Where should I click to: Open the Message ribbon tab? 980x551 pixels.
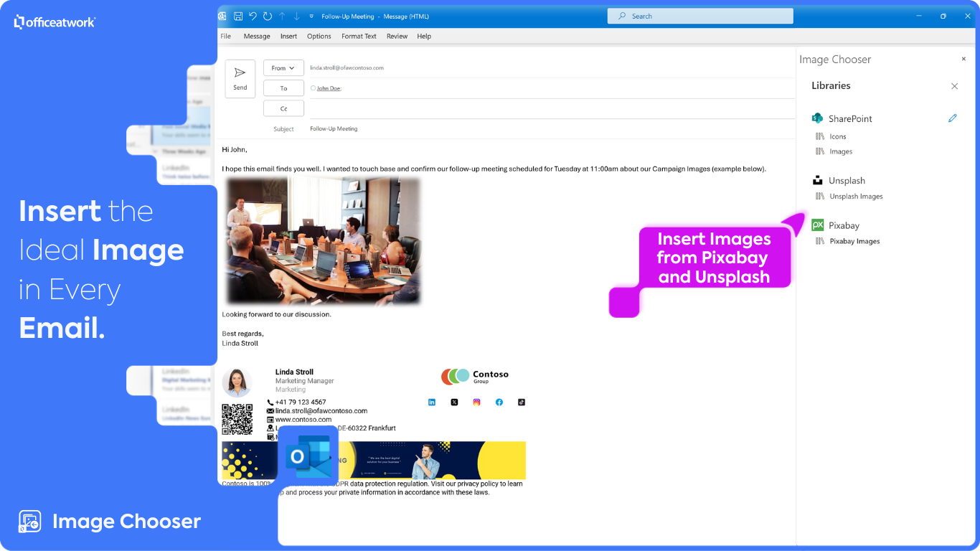[x=257, y=36]
